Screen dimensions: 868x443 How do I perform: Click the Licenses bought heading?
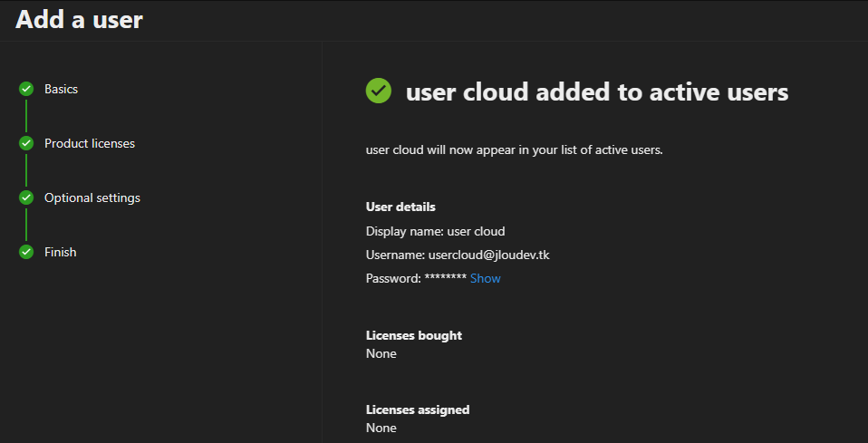coord(414,335)
